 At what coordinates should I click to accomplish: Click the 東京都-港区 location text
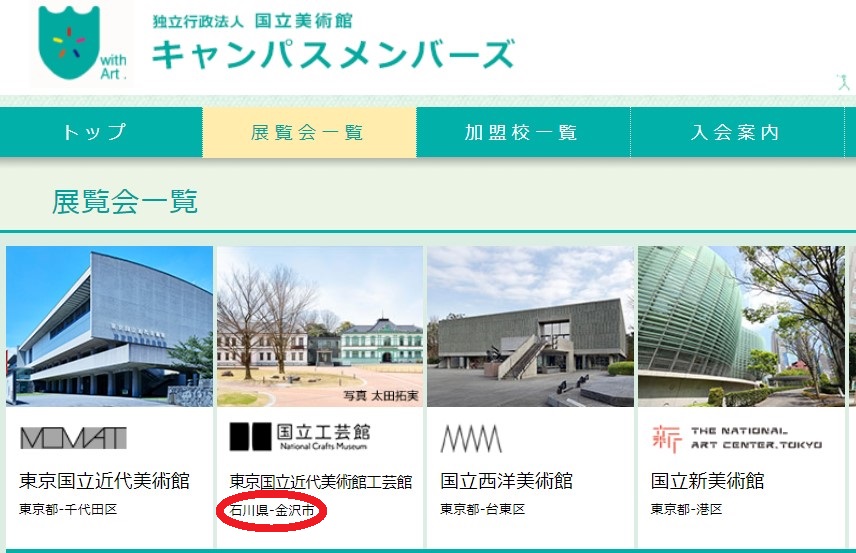click(686, 509)
